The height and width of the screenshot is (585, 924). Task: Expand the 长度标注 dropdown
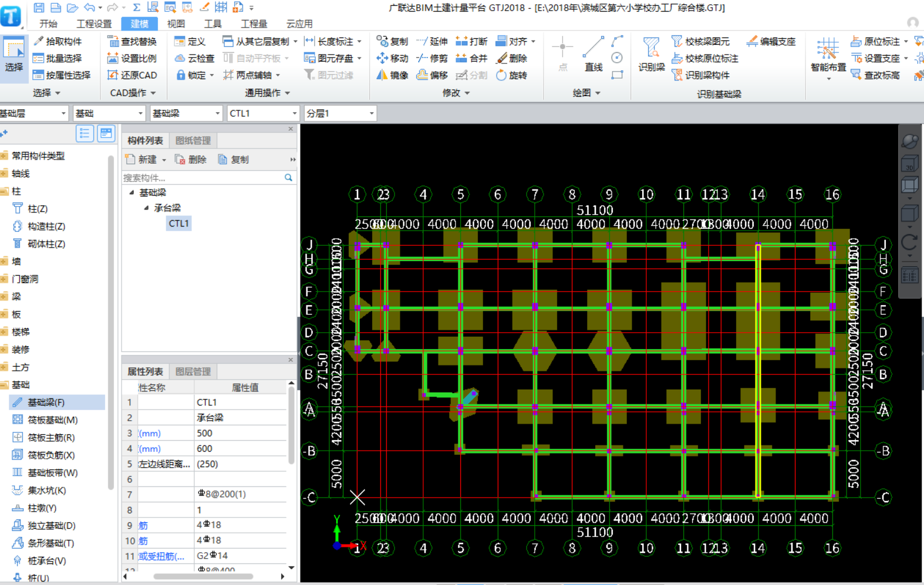pyautogui.click(x=359, y=42)
